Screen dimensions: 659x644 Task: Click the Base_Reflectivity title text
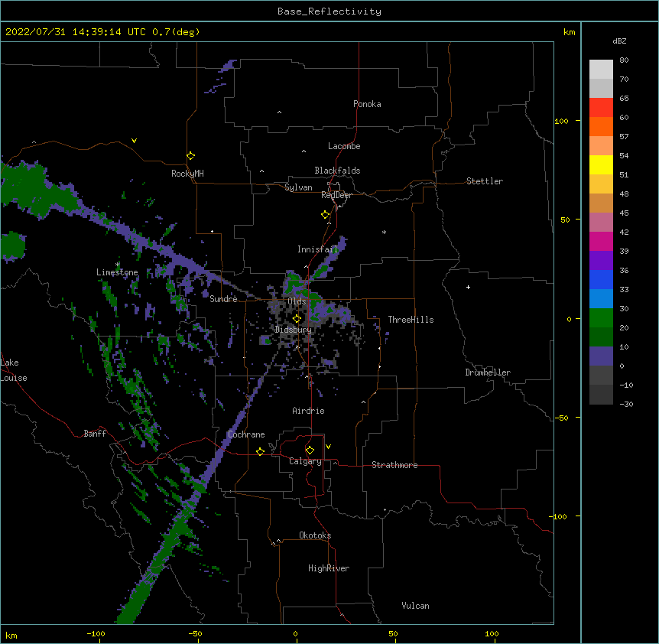(x=329, y=11)
